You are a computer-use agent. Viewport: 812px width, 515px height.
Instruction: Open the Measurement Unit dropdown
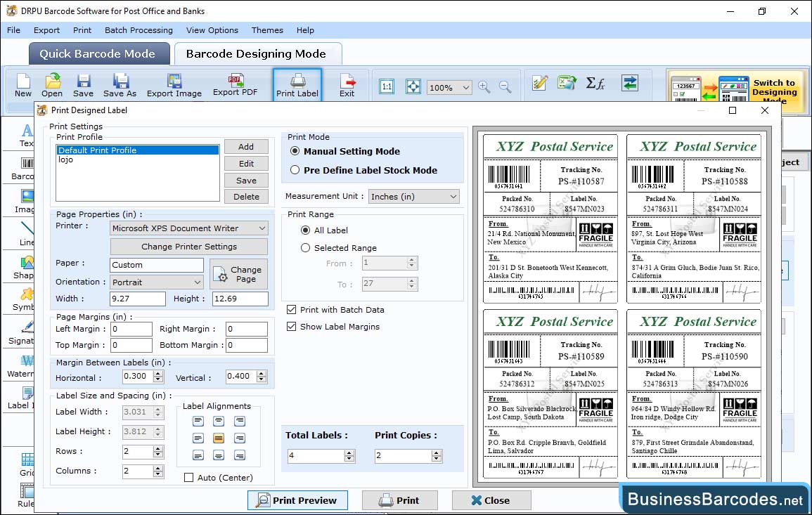(414, 197)
